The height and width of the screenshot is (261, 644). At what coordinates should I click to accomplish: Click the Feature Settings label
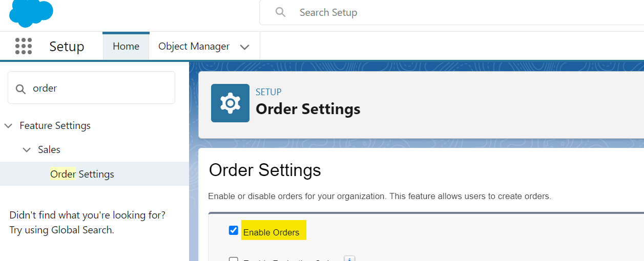pos(55,125)
